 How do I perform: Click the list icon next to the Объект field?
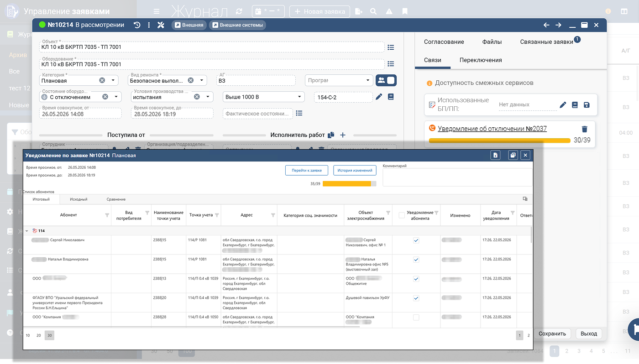tap(391, 47)
